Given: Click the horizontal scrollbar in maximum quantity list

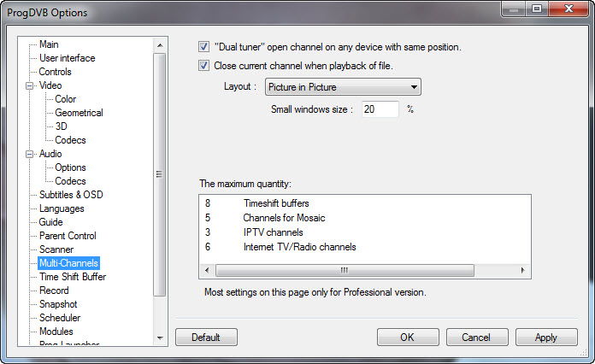Looking at the screenshot, I should (344, 271).
